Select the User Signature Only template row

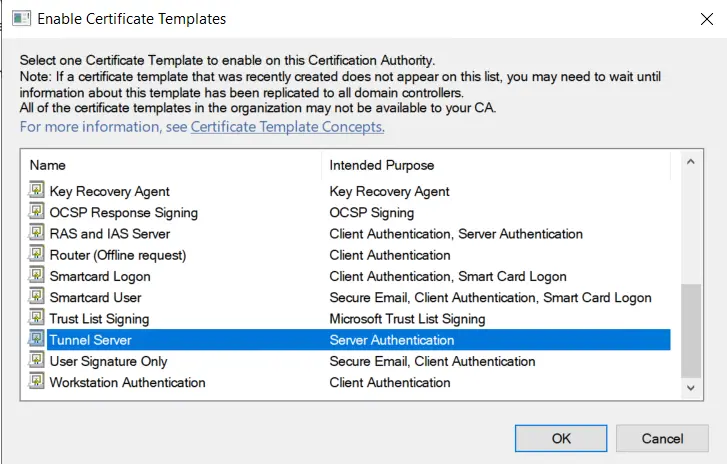[x=108, y=361]
